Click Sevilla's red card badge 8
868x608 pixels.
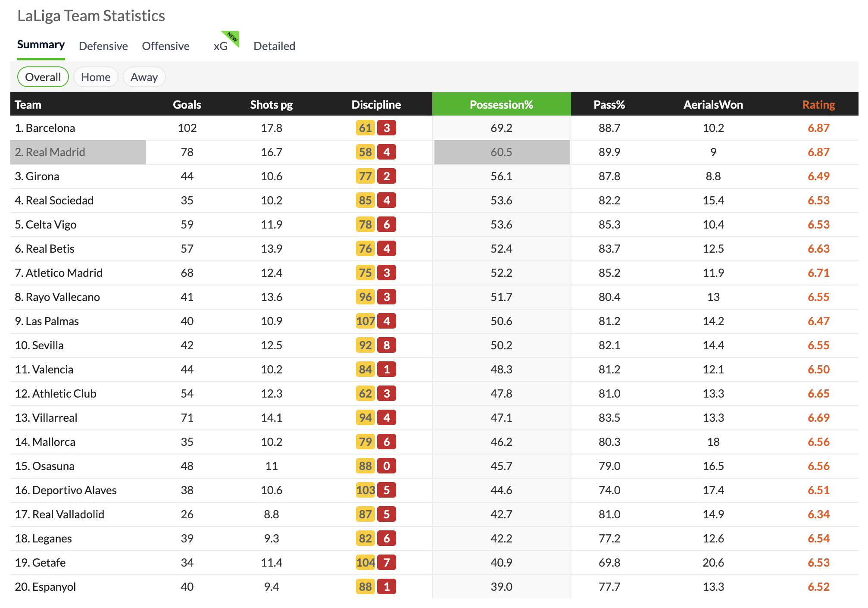tap(387, 345)
